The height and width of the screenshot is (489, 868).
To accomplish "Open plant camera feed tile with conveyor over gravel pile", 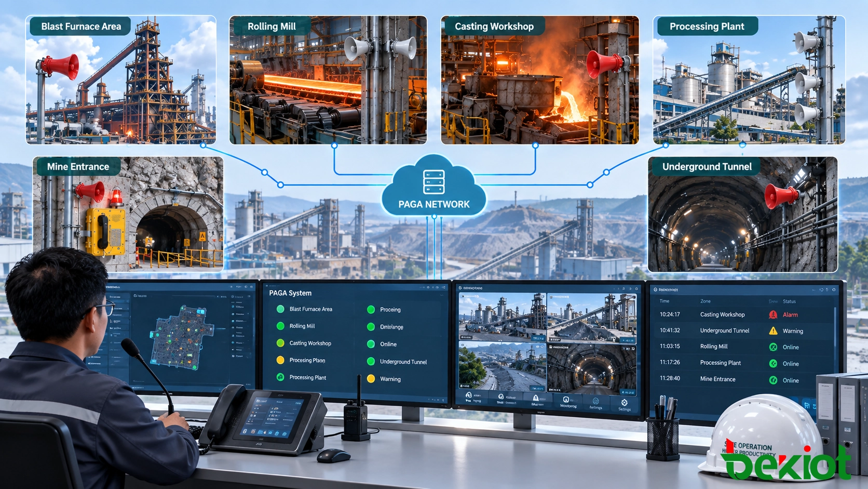I will pyautogui.click(x=592, y=318).
